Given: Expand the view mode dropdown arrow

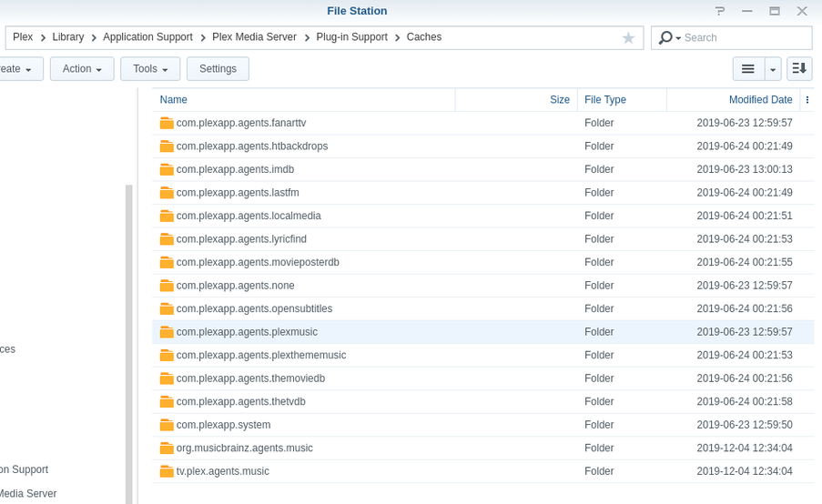Looking at the screenshot, I should coord(773,69).
